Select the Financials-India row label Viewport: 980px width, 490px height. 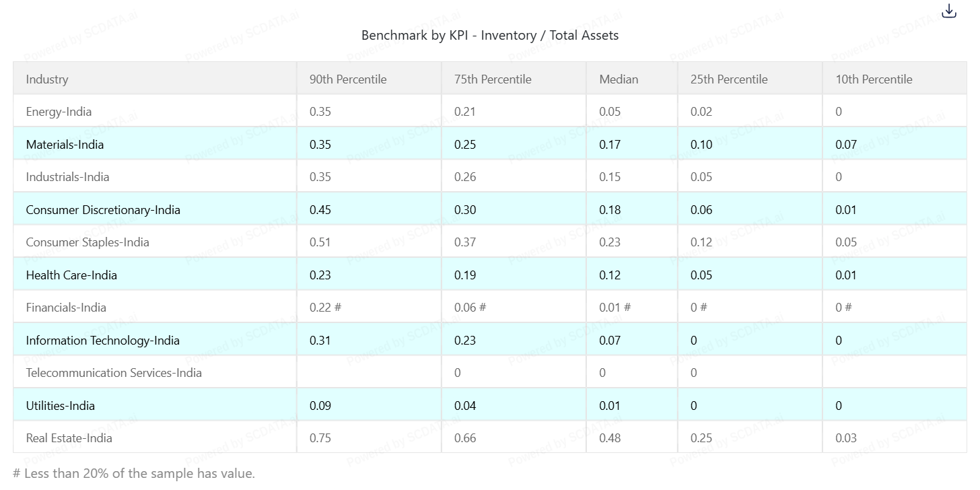pyautogui.click(x=66, y=308)
